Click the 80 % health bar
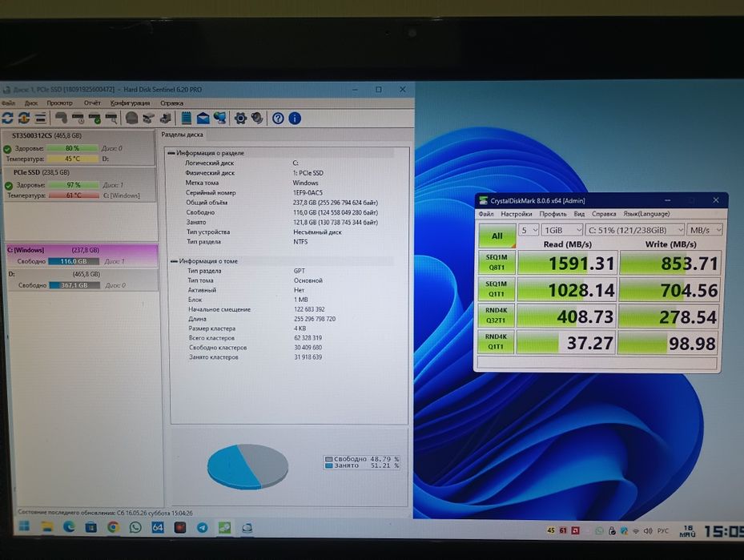 point(73,148)
